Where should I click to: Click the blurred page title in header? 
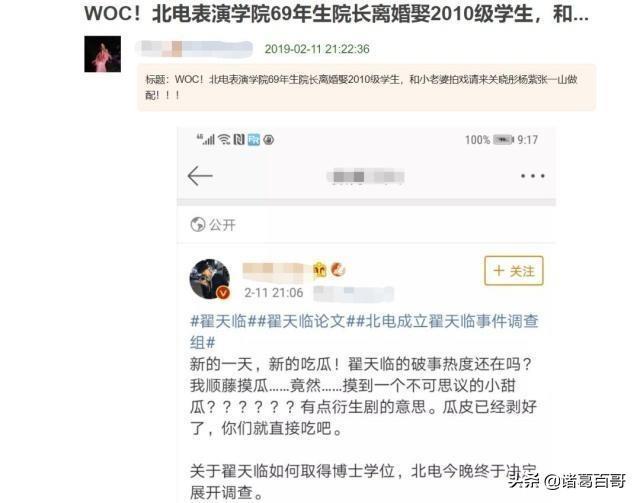[x=366, y=176]
